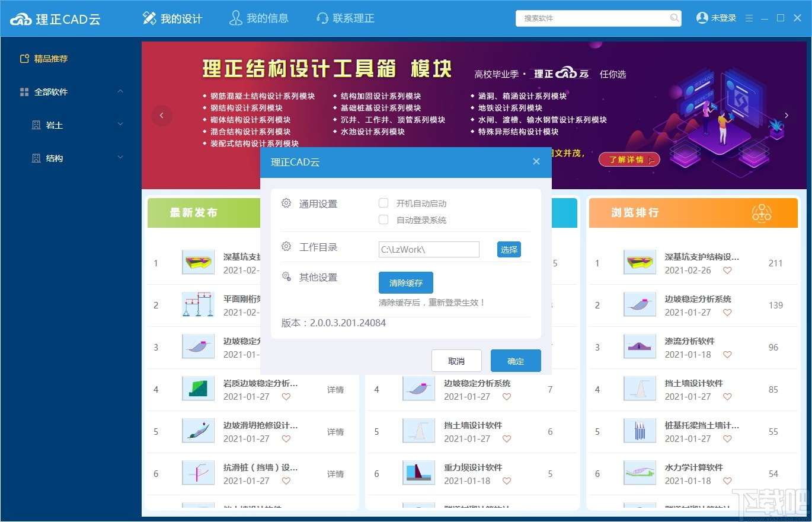
Task: Expand the 结构 category in the sidebar
Action: pos(70,158)
